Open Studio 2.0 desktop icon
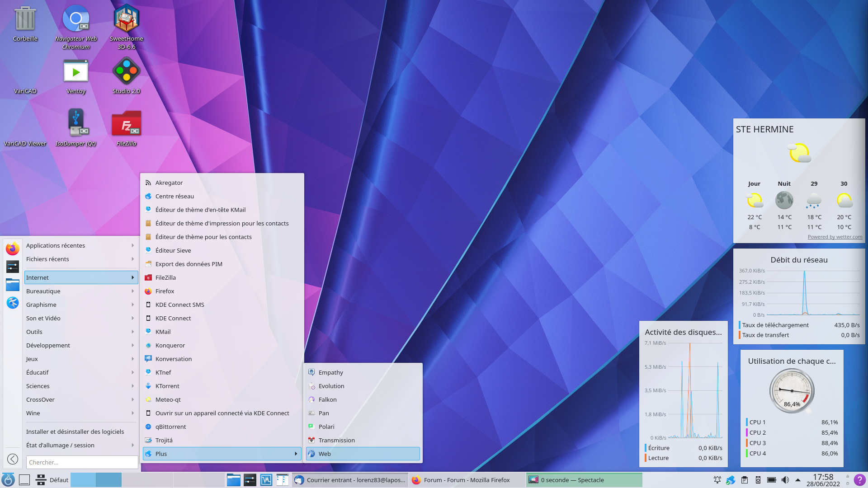Viewport: 868px width, 488px height. coord(127,76)
